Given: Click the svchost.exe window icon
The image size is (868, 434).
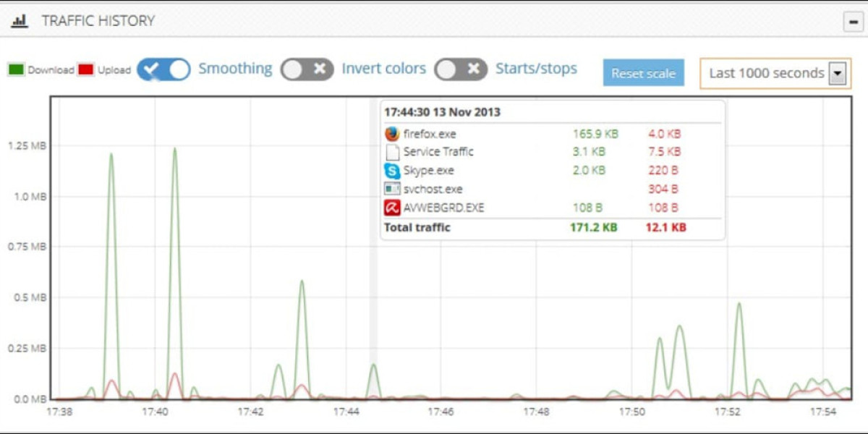Looking at the screenshot, I should (x=392, y=190).
